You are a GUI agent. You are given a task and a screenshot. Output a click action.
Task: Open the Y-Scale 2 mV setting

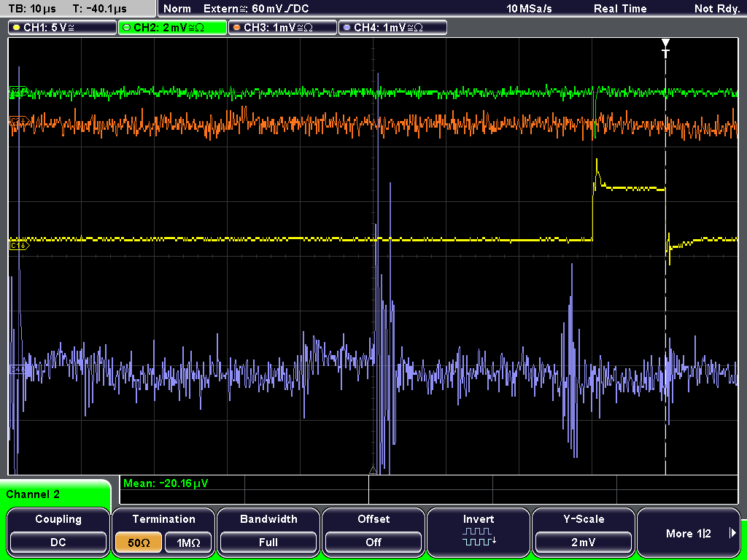click(584, 532)
